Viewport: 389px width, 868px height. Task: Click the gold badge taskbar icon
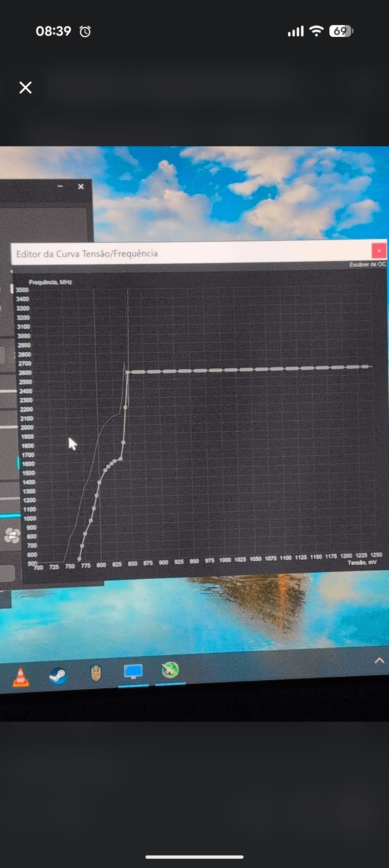96,673
